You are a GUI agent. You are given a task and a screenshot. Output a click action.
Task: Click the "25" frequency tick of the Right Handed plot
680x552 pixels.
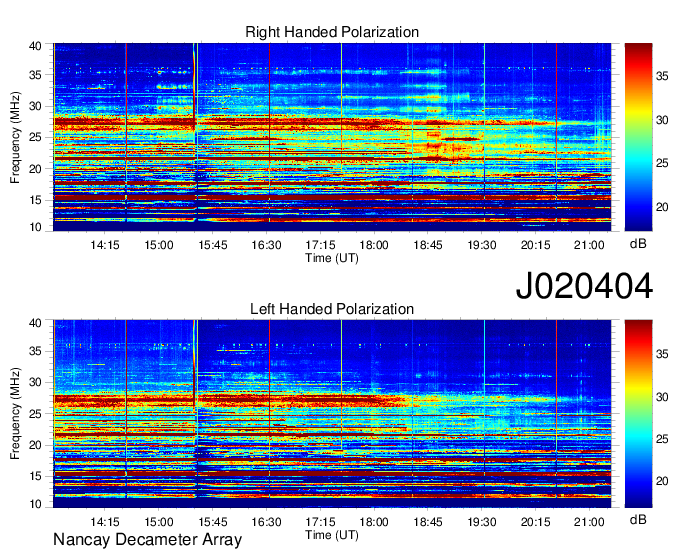point(36,137)
